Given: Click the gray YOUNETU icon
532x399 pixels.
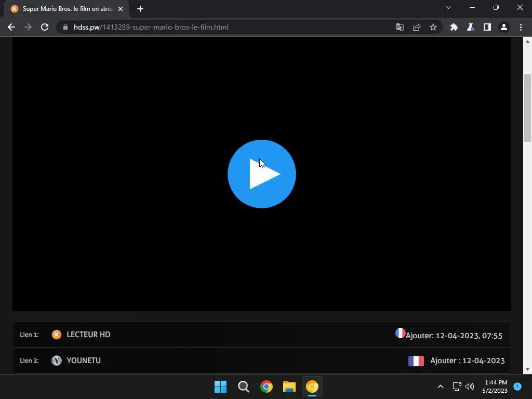Looking at the screenshot, I should (x=56, y=361).
